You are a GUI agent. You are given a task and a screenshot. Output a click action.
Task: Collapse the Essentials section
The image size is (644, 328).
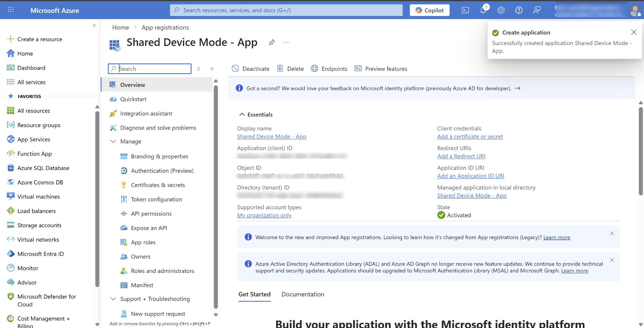tap(242, 115)
